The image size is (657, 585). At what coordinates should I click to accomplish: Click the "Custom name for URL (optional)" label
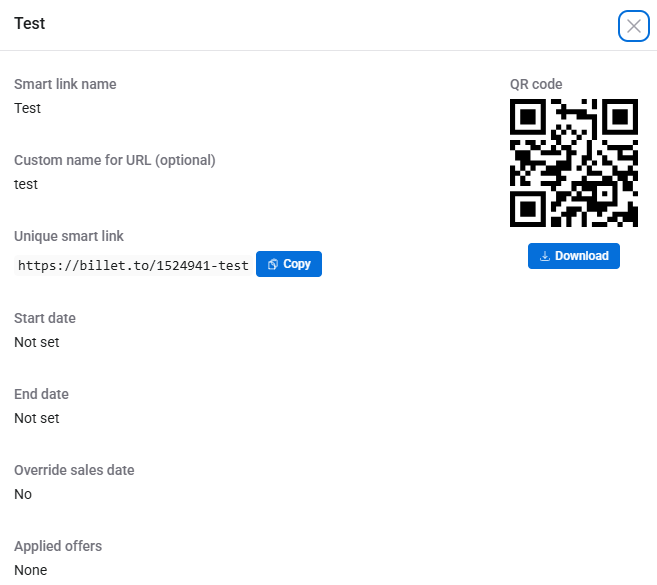(x=115, y=160)
